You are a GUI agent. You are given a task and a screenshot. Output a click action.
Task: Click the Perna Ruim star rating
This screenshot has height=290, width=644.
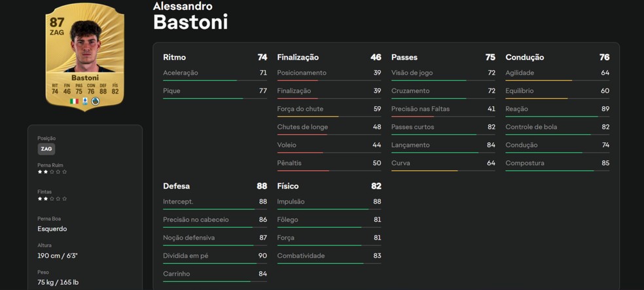click(52, 172)
